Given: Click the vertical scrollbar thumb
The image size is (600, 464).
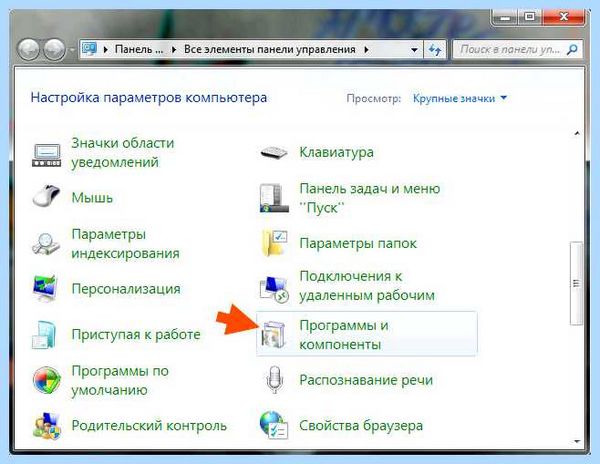Looking at the screenshot, I should [576, 283].
